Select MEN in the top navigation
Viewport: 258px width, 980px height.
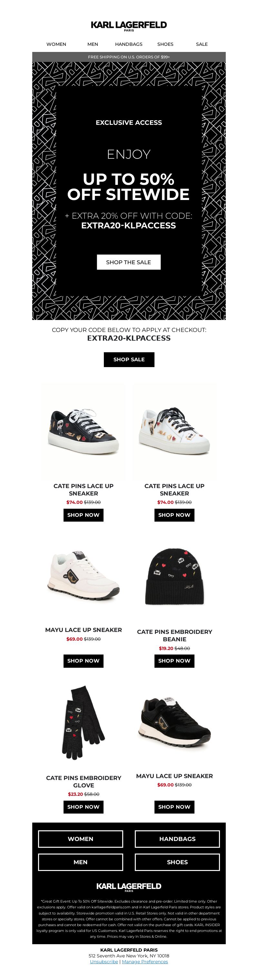click(x=93, y=44)
